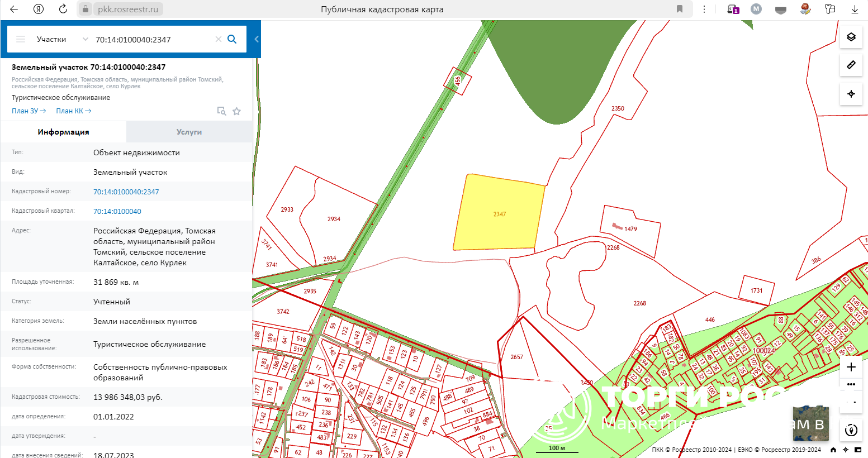The height and width of the screenshot is (458, 868).
Task: Click parcel label 446 on map
Action: [710, 319]
